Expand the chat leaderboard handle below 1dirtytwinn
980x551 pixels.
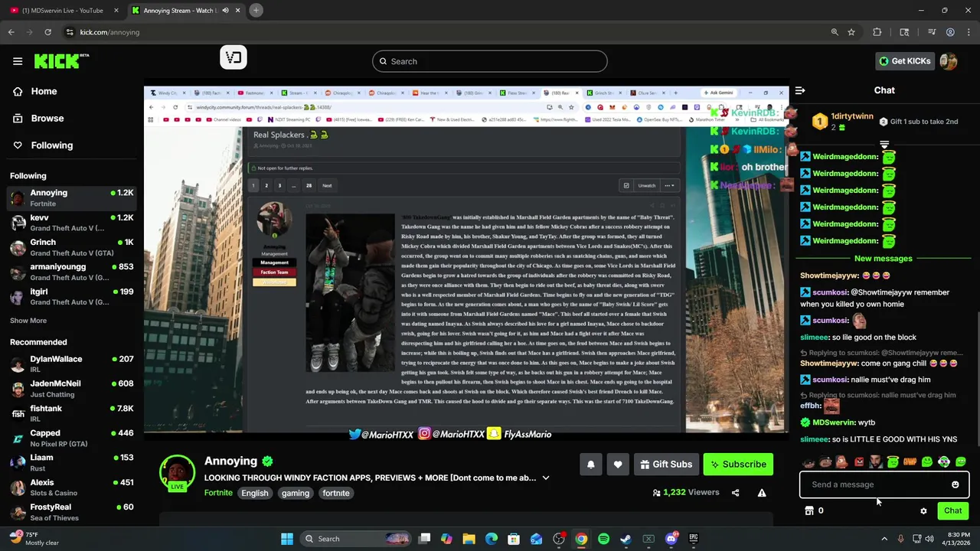point(884,144)
